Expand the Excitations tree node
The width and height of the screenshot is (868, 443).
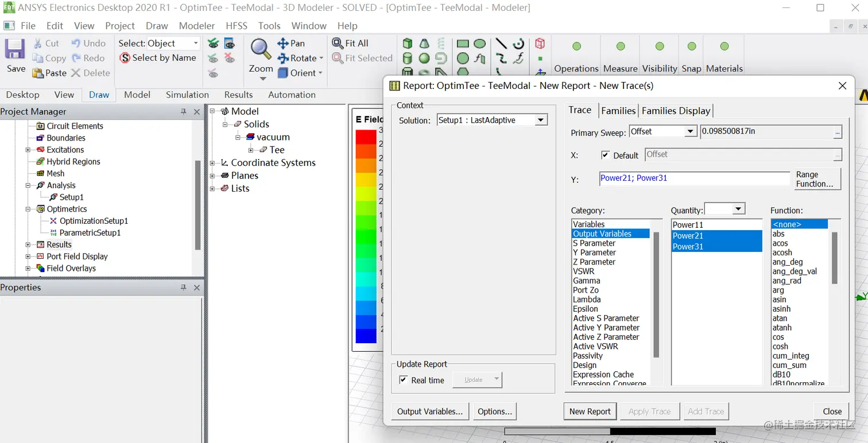click(x=28, y=150)
